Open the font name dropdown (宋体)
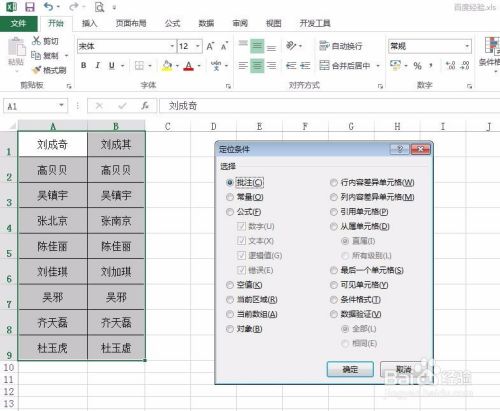 coord(172,46)
